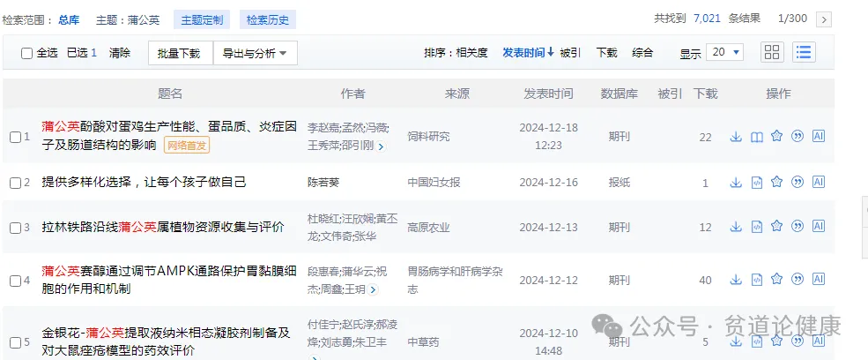Screen dimensions: 868x360
Task: Click the 总库 search scope link
Action: point(69,20)
